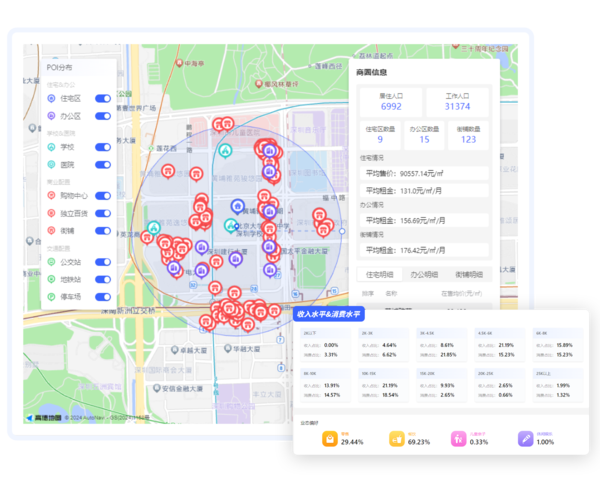The image size is (600, 480).
Task: Turn off the 办公区 POI toggle
Action: 103,116
